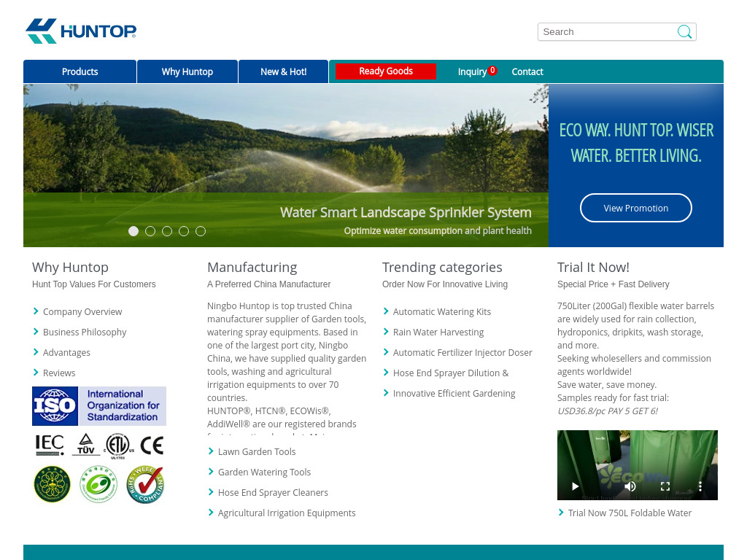Click the RoHS WEEE Compliant badge
The width and height of the screenshot is (747, 560).
(145, 484)
